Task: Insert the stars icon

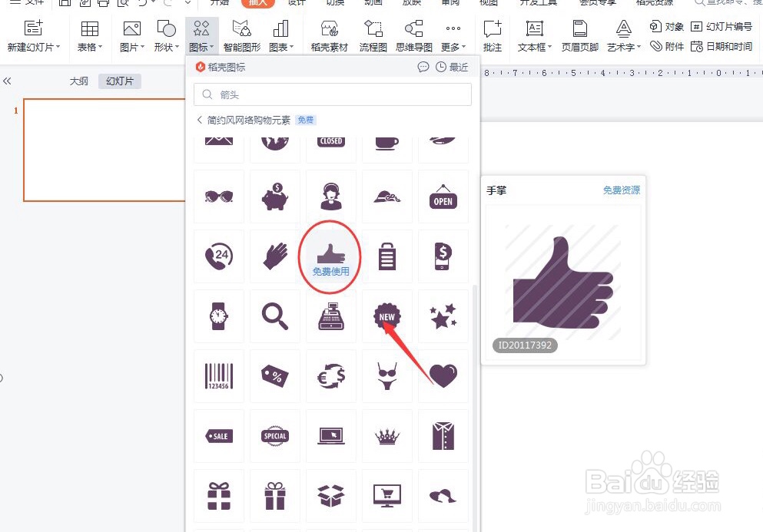Action: [x=443, y=316]
